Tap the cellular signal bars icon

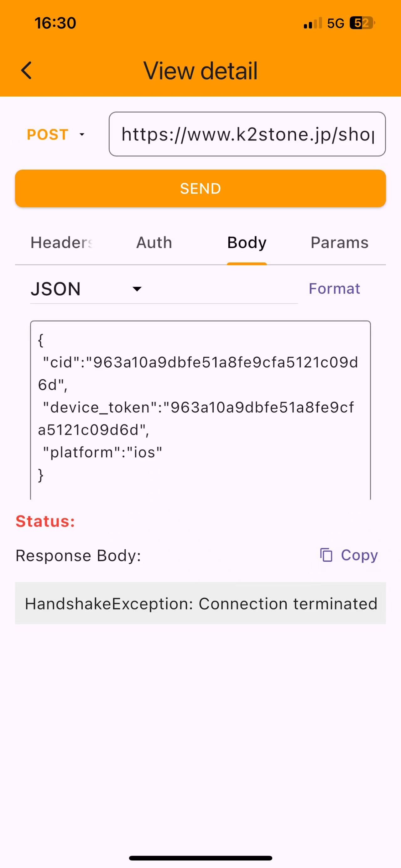[312, 23]
